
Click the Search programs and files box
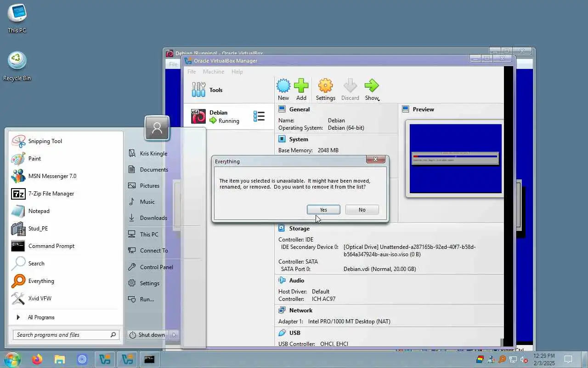tap(66, 335)
